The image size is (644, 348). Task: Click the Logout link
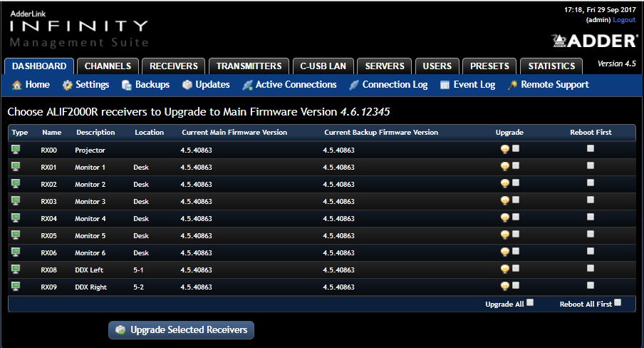point(624,20)
